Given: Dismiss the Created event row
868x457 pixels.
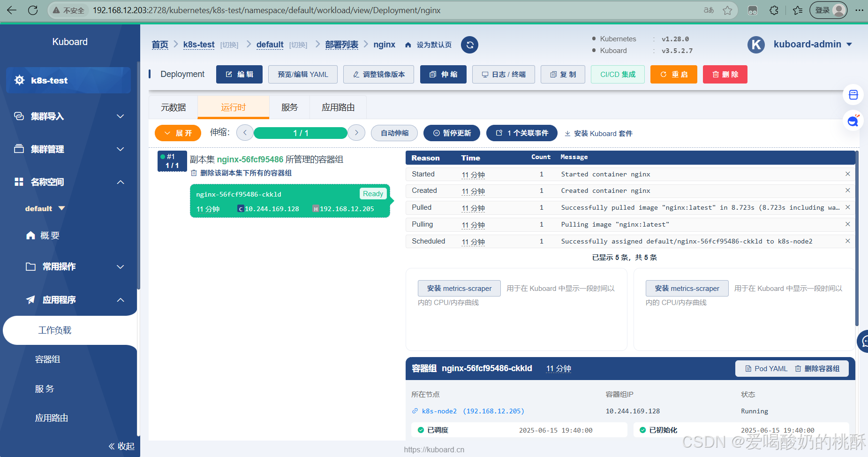Looking at the screenshot, I should pyautogui.click(x=848, y=190).
